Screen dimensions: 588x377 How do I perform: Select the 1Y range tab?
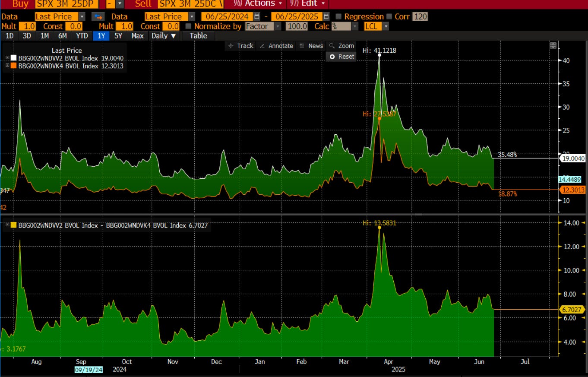point(101,36)
